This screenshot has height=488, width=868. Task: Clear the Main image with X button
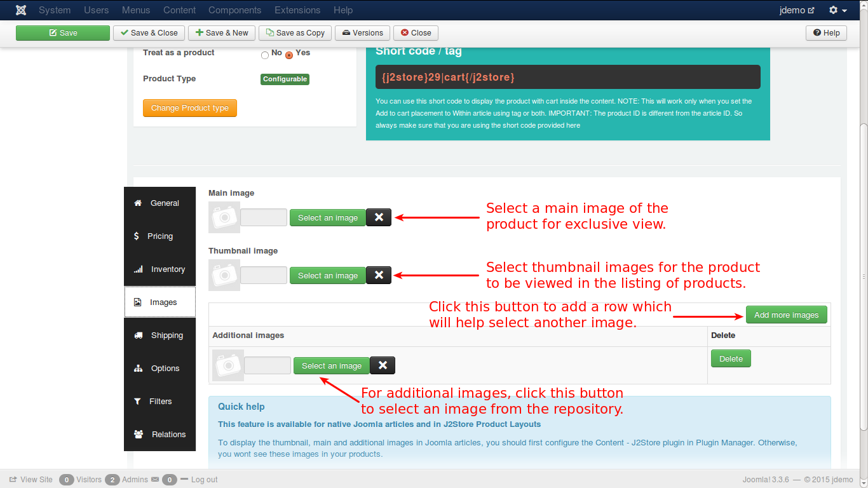click(x=379, y=217)
